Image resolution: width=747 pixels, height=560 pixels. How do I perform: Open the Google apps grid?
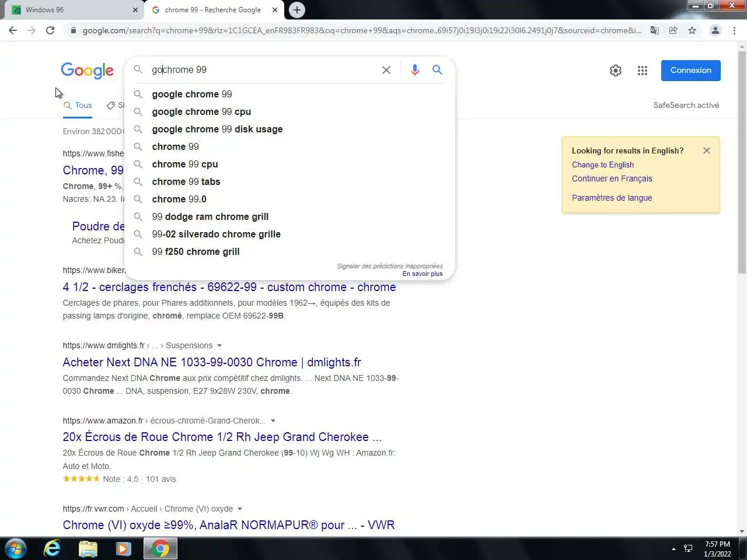coord(643,71)
